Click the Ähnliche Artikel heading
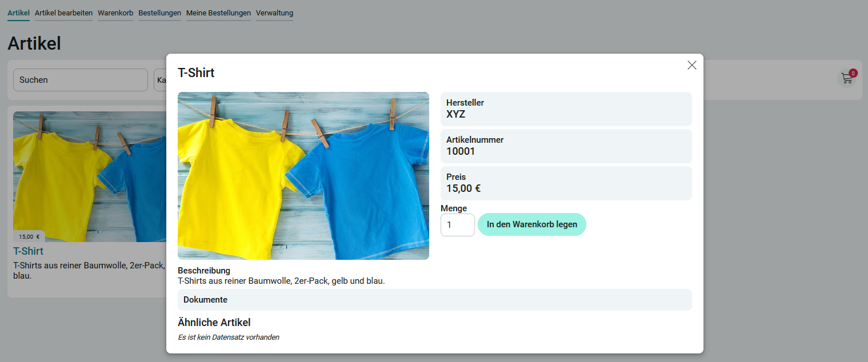The height and width of the screenshot is (362, 868). pyautogui.click(x=214, y=323)
